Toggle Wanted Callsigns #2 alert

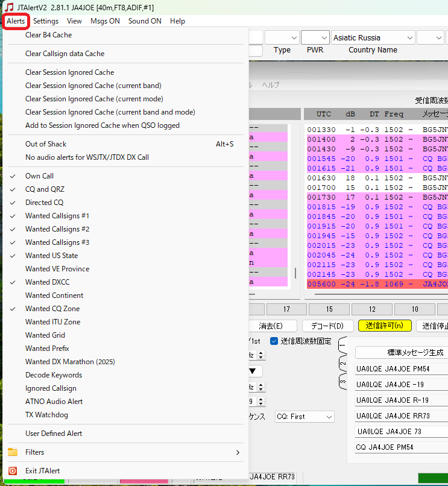[x=125, y=229]
